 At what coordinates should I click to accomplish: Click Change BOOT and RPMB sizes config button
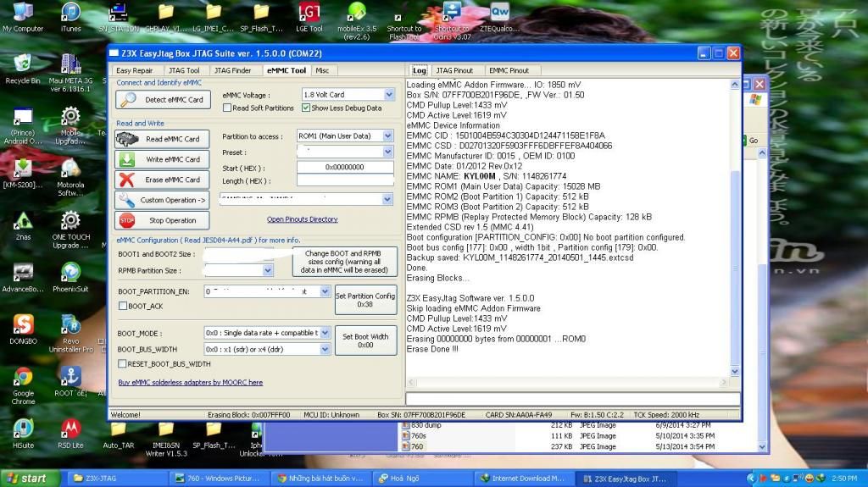point(344,262)
